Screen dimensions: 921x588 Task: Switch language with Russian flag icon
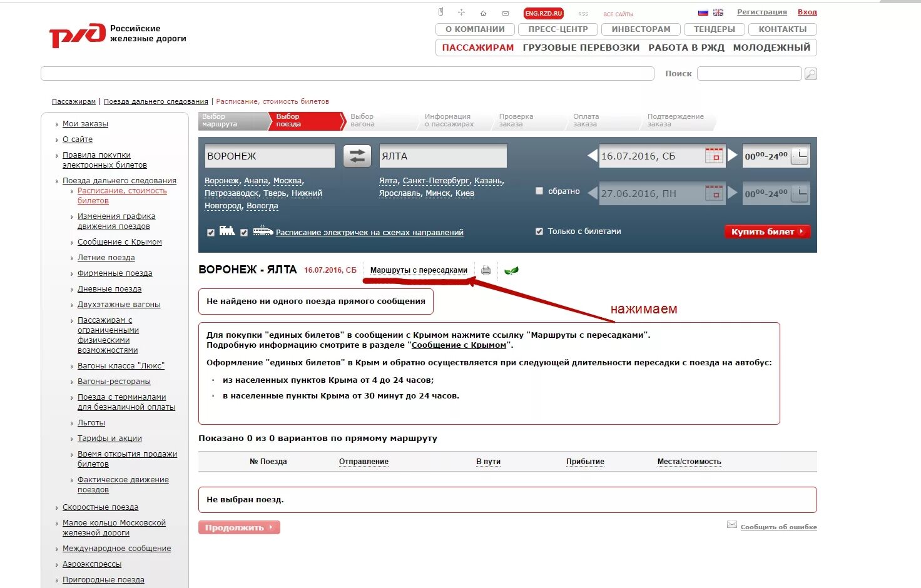(x=703, y=13)
